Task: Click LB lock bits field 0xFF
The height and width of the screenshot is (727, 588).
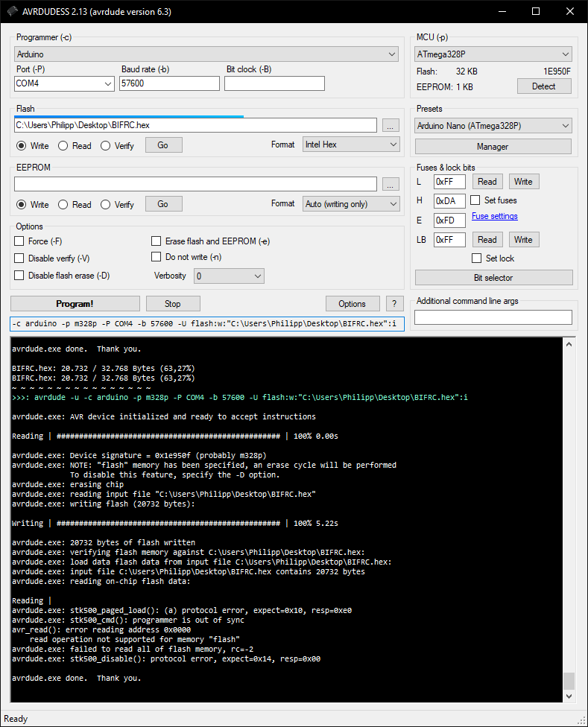Action: click(449, 240)
